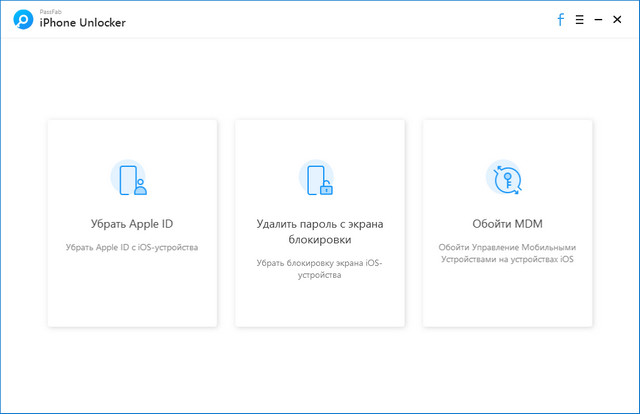
Task: Open the hamburger menu in title bar
Action: tap(579, 19)
